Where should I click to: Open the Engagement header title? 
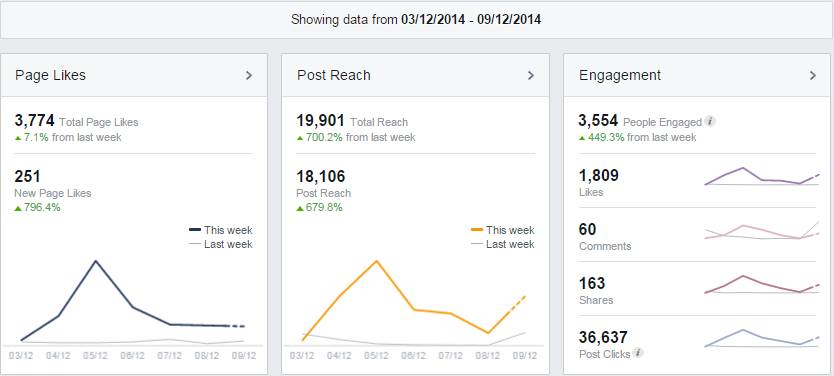coord(620,76)
